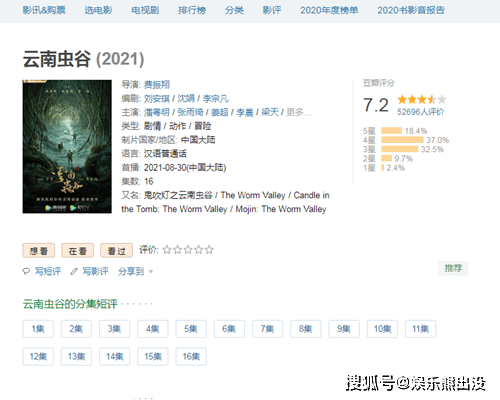This screenshot has width=500, height=400.
Task: Open episode 8集 reviews
Action: tap(306, 329)
